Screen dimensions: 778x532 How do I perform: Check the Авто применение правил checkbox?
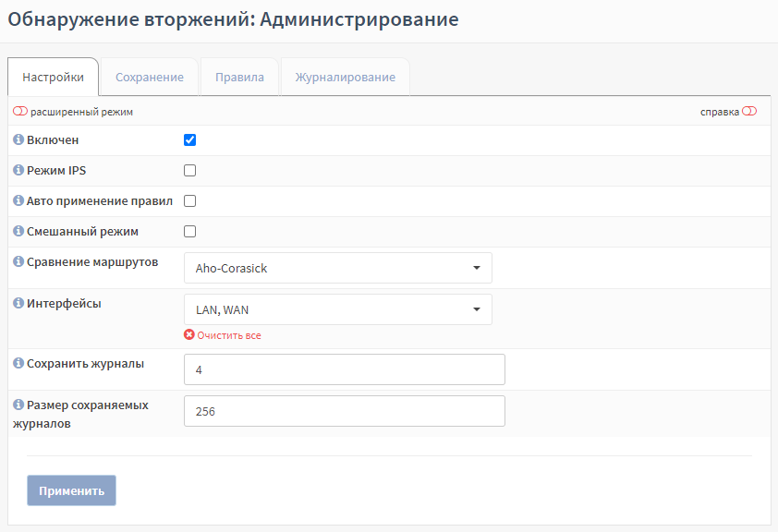pos(189,200)
